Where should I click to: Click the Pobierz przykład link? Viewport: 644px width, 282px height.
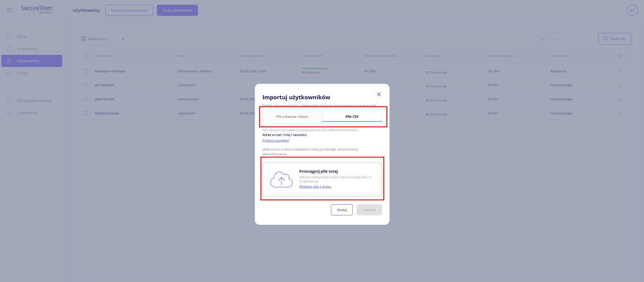coord(275,141)
